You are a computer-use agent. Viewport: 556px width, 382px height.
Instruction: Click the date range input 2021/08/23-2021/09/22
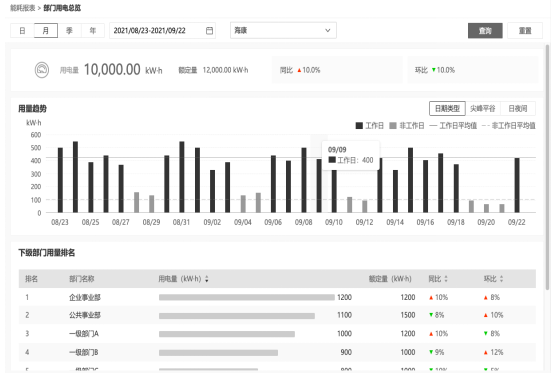coord(162,31)
